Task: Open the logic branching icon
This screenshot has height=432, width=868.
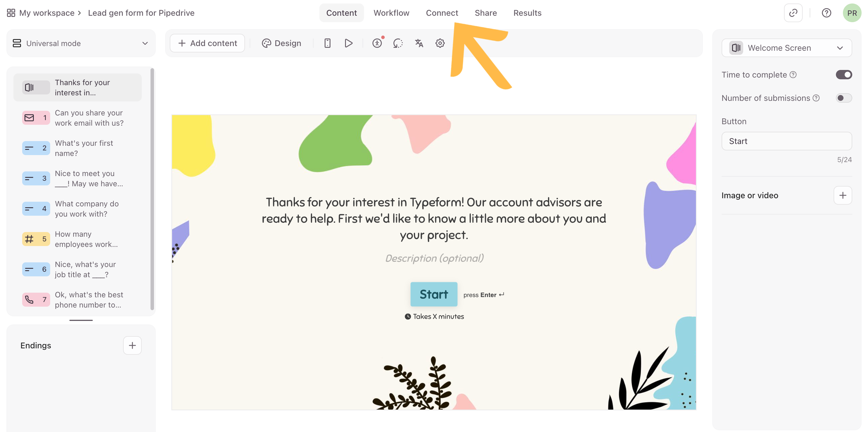Action: (x=398, y=43)
